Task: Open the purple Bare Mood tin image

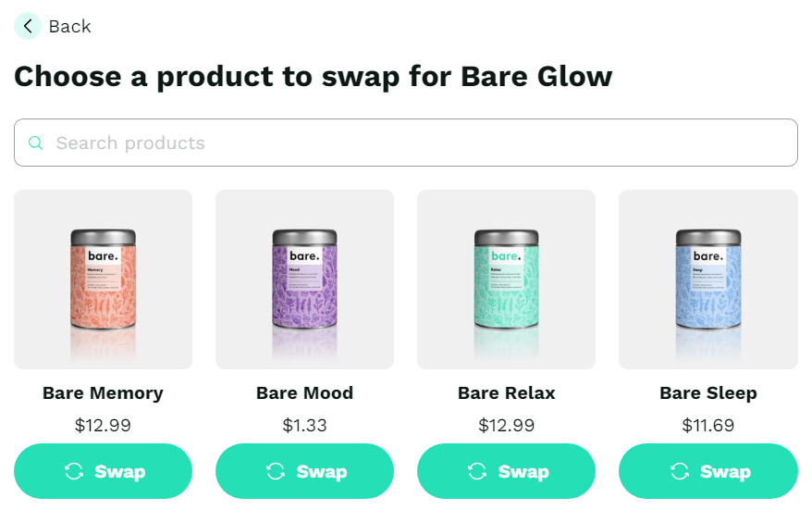Action: click(304, 280)
